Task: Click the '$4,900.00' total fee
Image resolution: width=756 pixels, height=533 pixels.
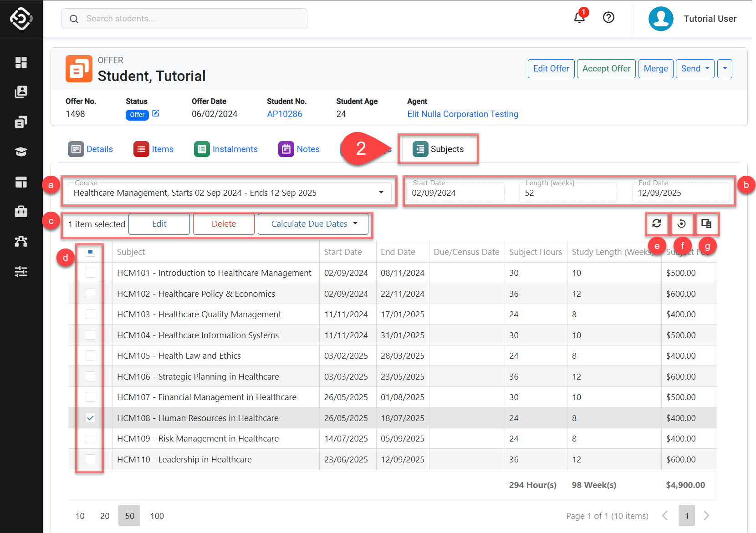Action: click(x=685, y=485)
